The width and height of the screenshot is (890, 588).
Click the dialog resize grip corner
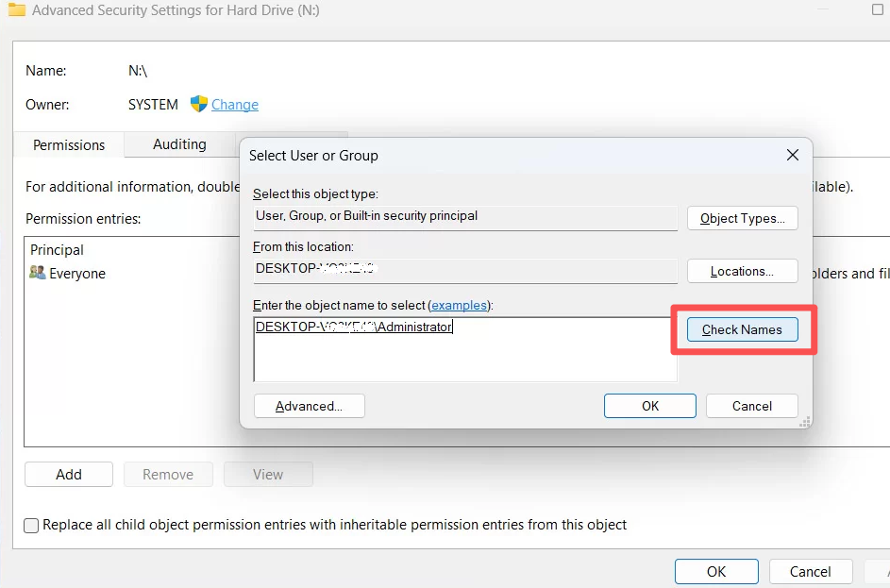804,422
